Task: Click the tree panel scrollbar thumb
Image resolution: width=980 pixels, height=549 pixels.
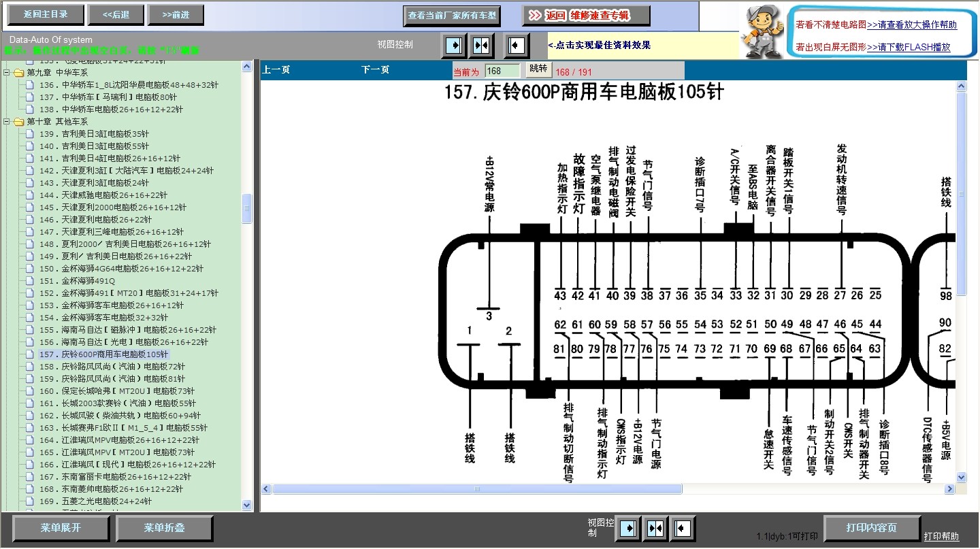Action: 247,208
